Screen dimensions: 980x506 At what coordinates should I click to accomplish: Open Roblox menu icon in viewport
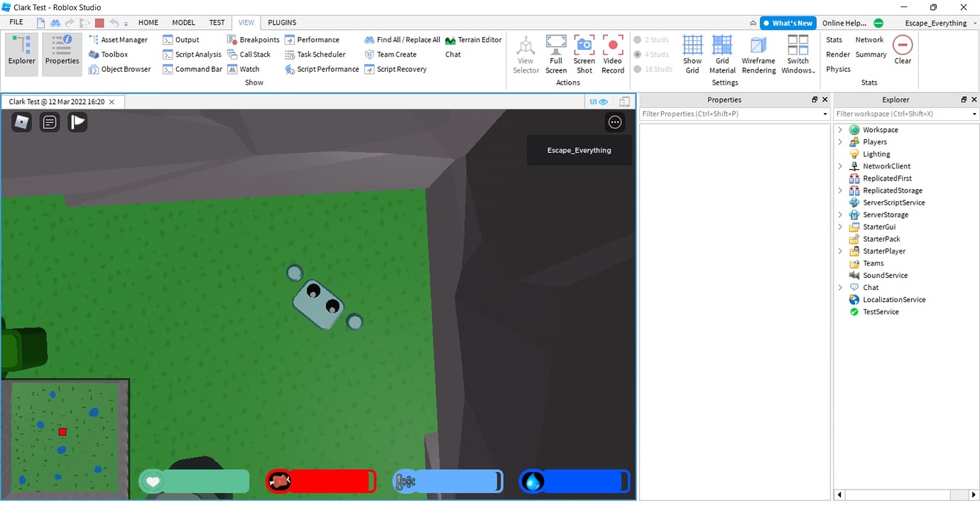22,122
